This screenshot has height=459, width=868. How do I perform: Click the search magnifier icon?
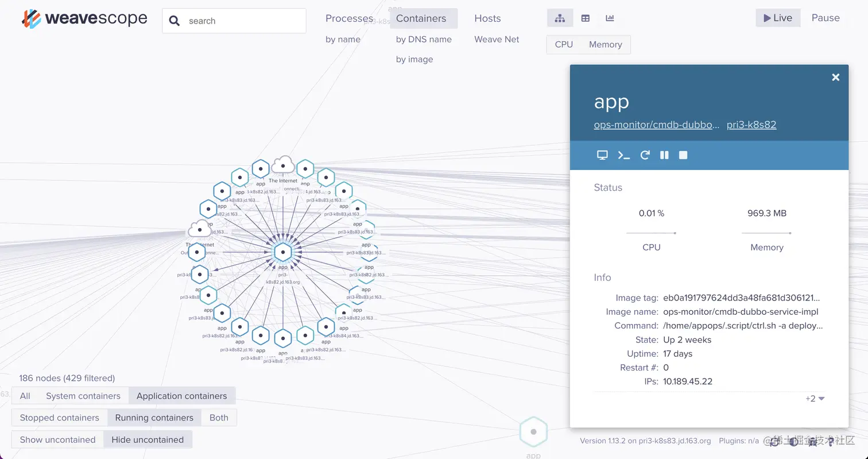click(175, 21)
